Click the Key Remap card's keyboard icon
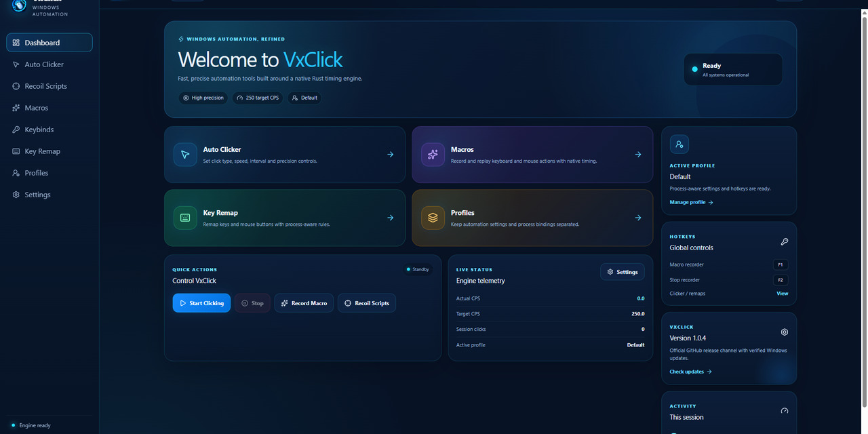This screenshot has height=434, width=868. 185,218
